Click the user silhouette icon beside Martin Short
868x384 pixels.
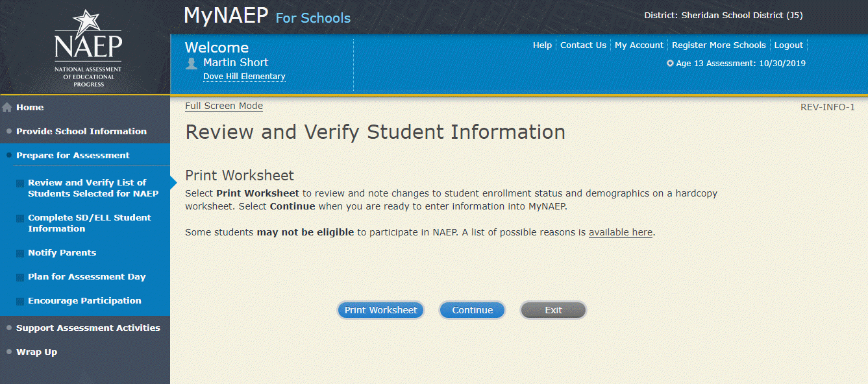point(192,63)
